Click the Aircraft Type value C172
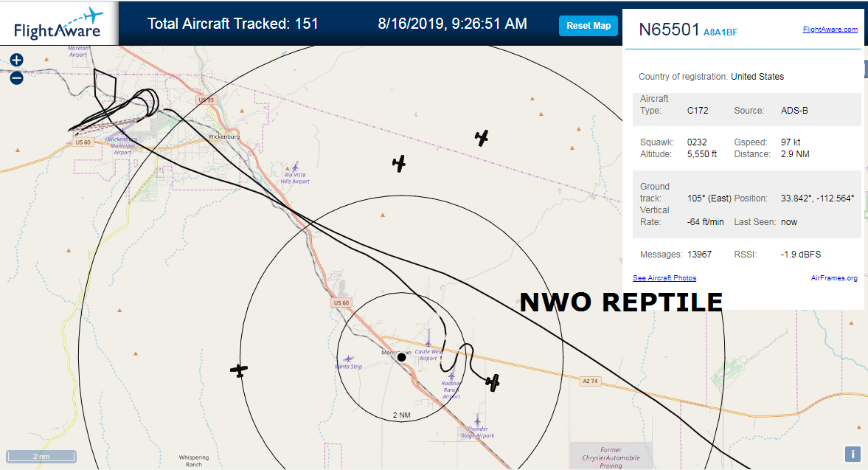The height and width of the screenshot is (470, 868). (x=698, y=110)
